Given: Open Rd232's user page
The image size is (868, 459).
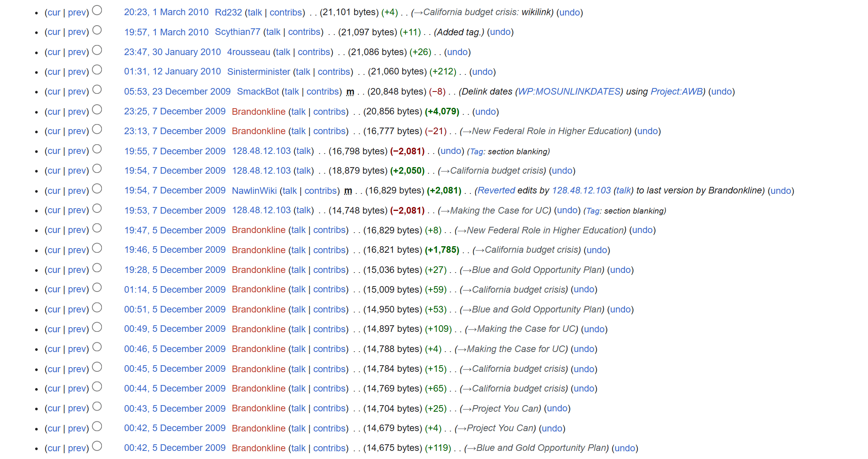Looking at the screenshot, I should click(x=228, y=12).
